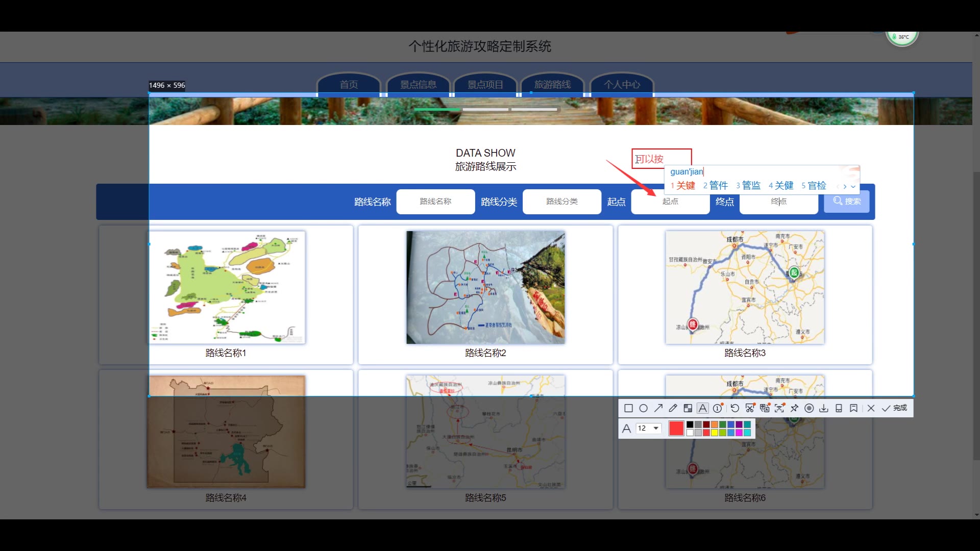This screenshot has height=551, width=980.
Task: Click the page vertical scrollbar
Action: [976, 316]
